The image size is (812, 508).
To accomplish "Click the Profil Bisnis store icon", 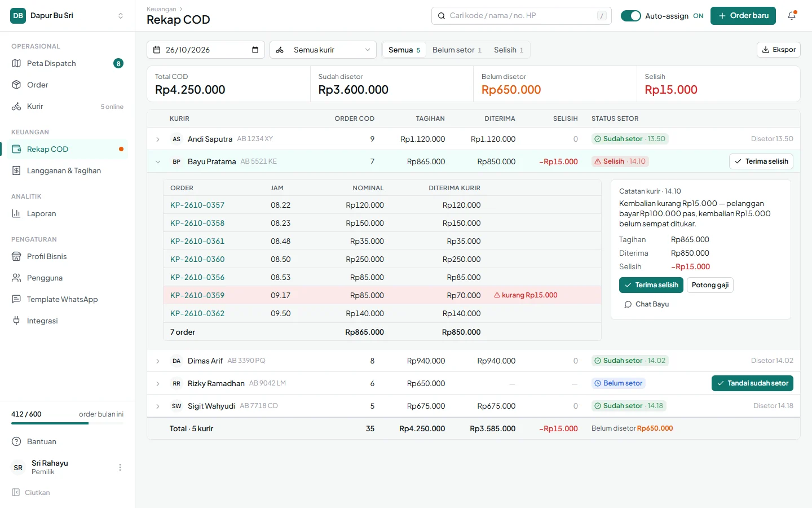I will tap(16, 256).
